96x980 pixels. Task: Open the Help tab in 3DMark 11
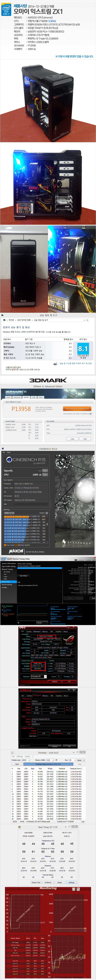point(33,397)
